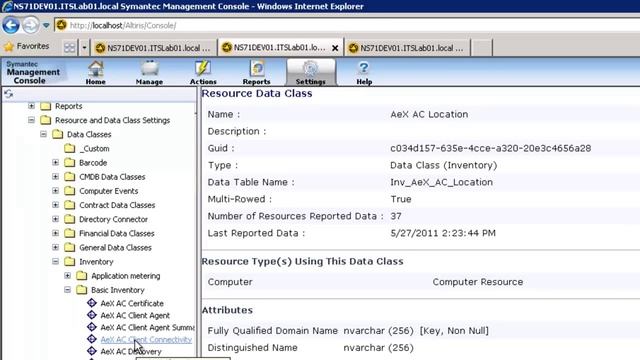640x360 pixels.
Task: Expand the Barcode folder node
Action: click(56, 162)
